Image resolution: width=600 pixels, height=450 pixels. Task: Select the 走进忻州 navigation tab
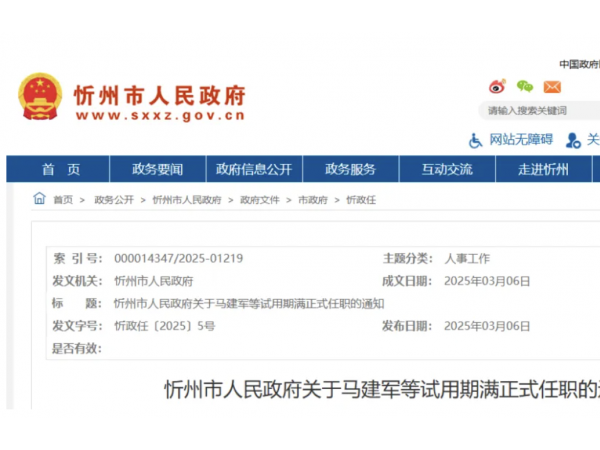coord(543,169)
